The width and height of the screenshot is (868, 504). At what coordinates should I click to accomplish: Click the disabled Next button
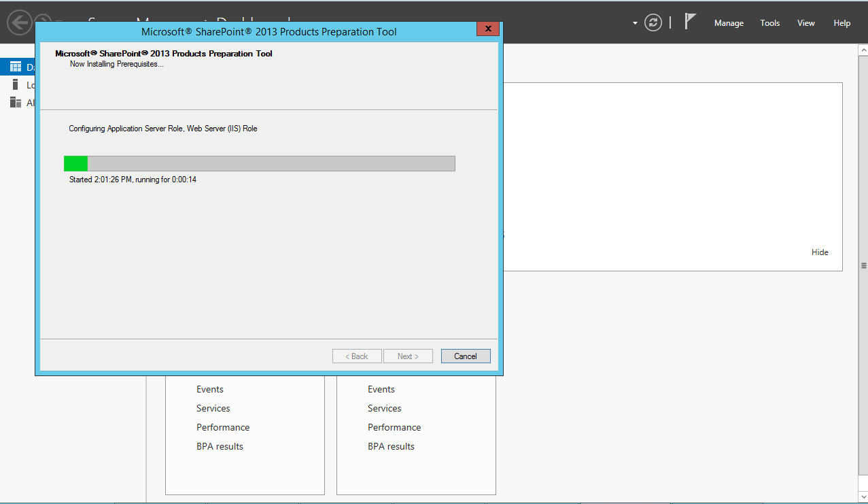(x=407, y=356)
